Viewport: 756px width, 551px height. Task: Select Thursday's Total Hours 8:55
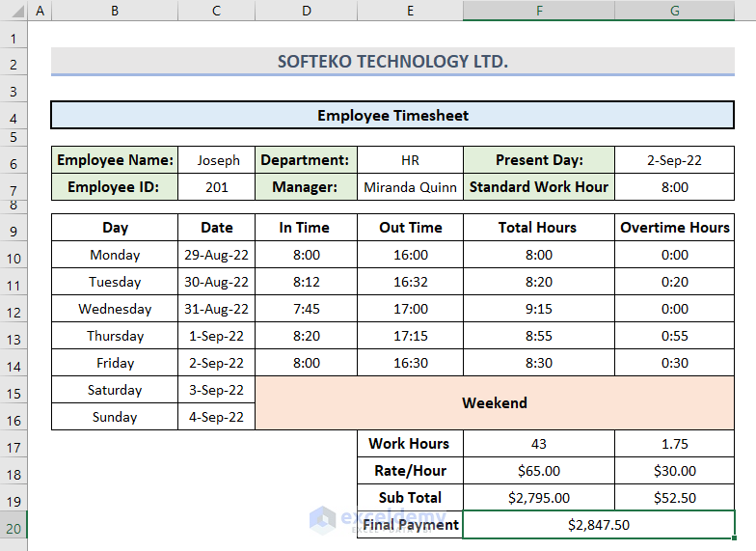[539, 336]
